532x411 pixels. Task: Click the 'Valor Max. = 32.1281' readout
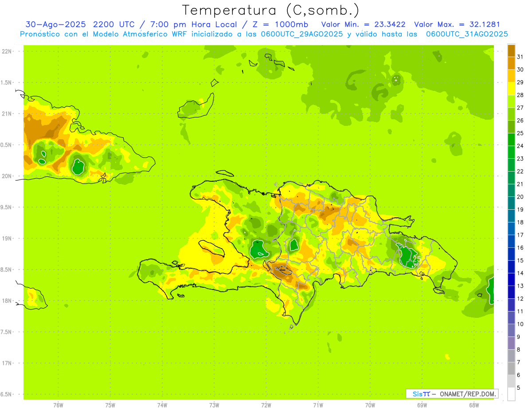[457, 24]
